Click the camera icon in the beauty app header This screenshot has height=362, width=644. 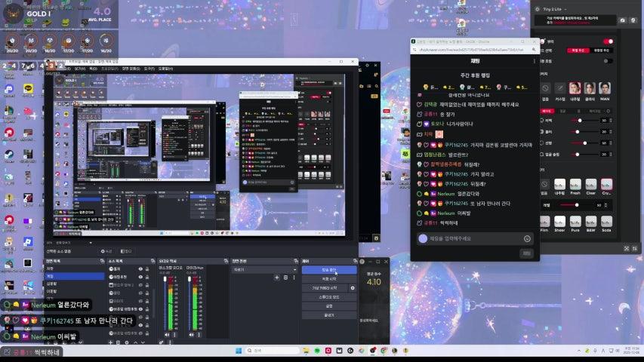tap(622, 20)
